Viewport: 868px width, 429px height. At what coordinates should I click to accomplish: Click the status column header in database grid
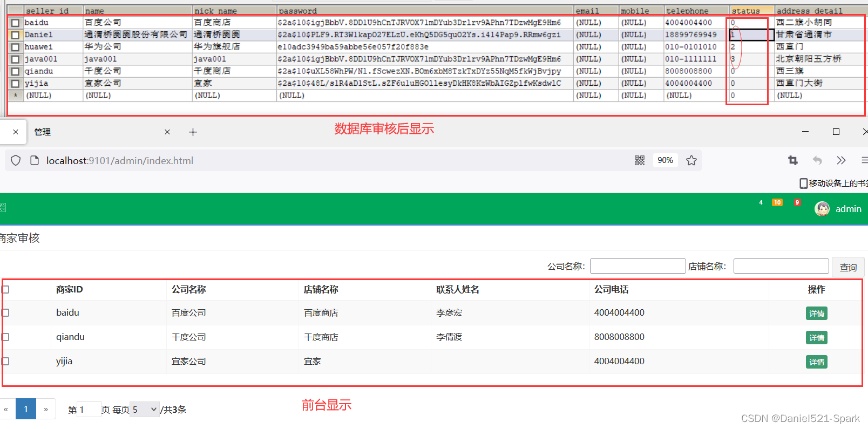pos(751,10)
